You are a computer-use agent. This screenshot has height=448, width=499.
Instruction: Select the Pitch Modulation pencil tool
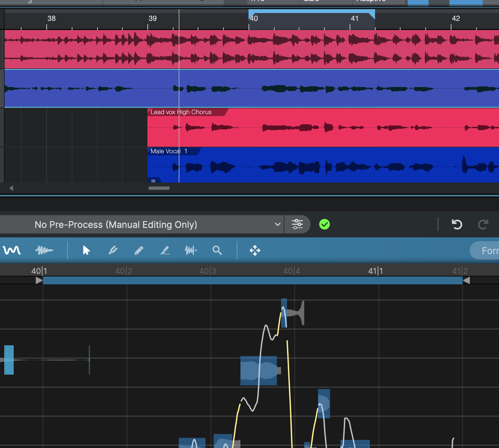(139, 250)
